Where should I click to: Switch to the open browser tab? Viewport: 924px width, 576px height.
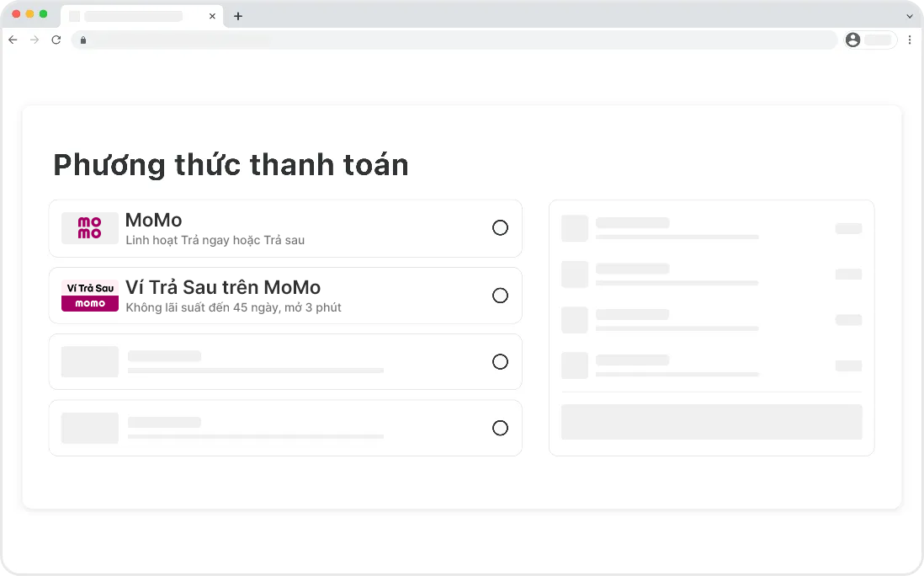(135, 16)
